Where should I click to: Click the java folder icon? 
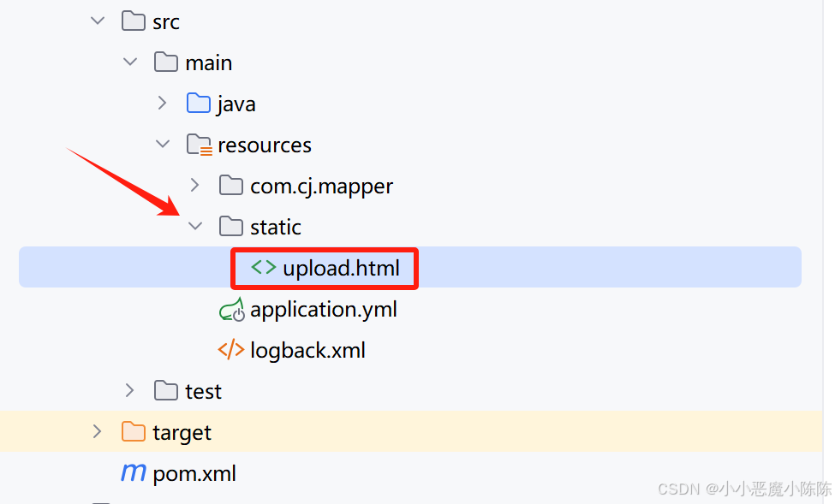[198, 103]
